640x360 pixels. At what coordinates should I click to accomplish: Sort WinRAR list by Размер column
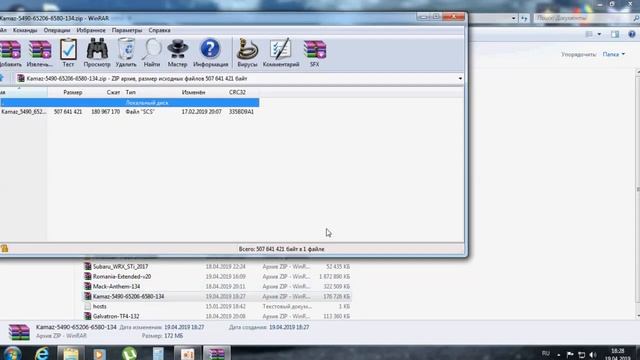[73, 93]
